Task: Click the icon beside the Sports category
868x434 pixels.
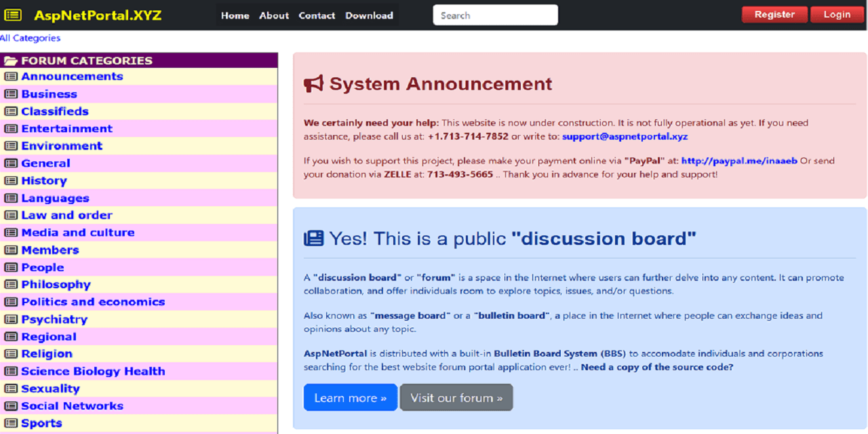Action: pos(10,422)
